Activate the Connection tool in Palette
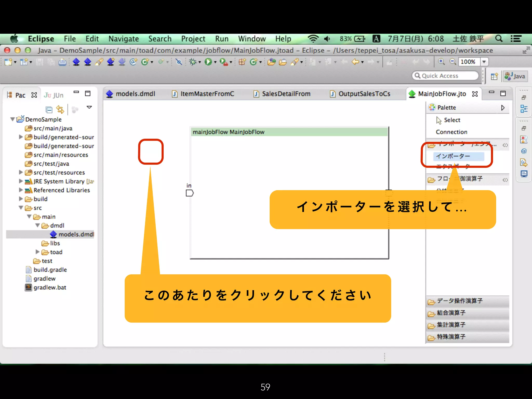 (x=451, y=132)
